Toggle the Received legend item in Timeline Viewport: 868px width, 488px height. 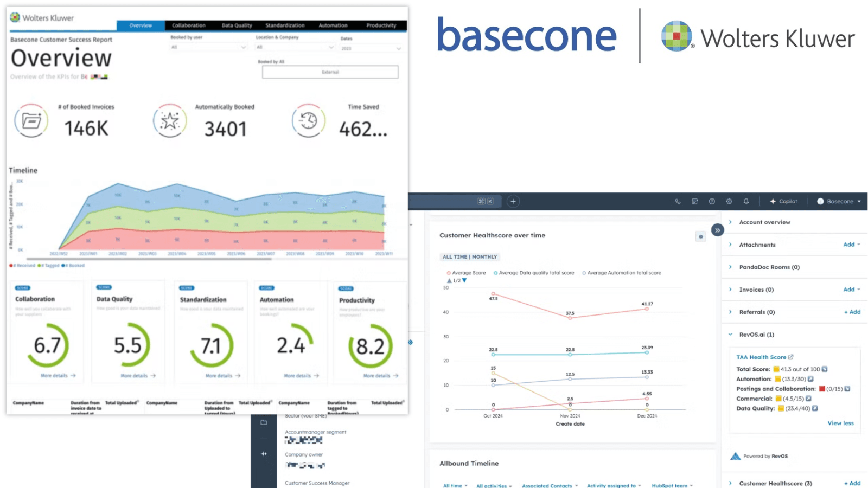pyautogui.click(x=22, y=266)
